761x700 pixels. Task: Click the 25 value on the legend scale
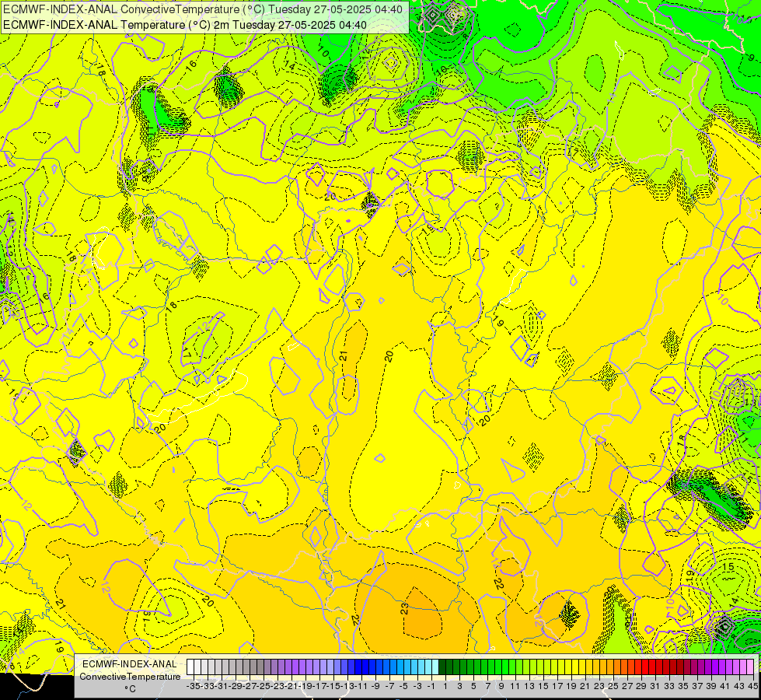pos(613,686)
